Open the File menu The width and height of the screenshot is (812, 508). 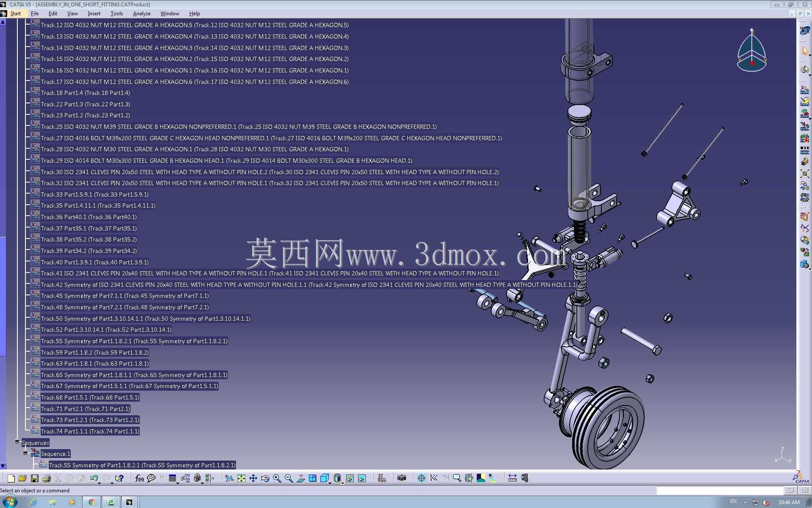(35, 14)
